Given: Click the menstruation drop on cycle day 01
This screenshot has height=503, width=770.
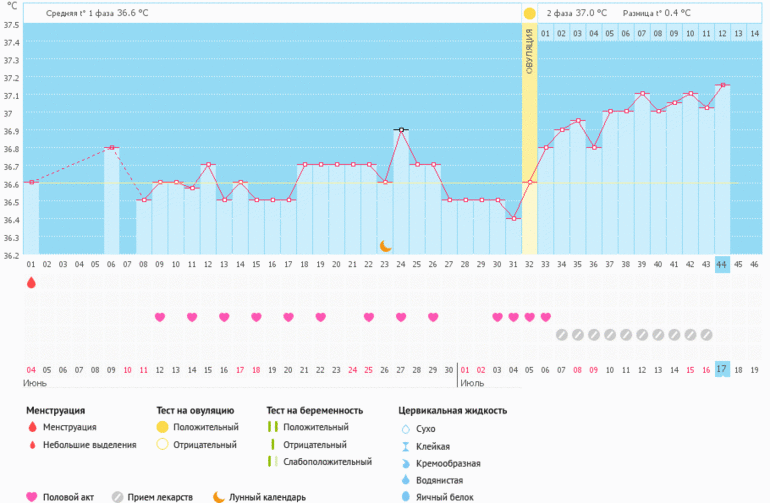Looking at the screenshot, I should [31, 284].
